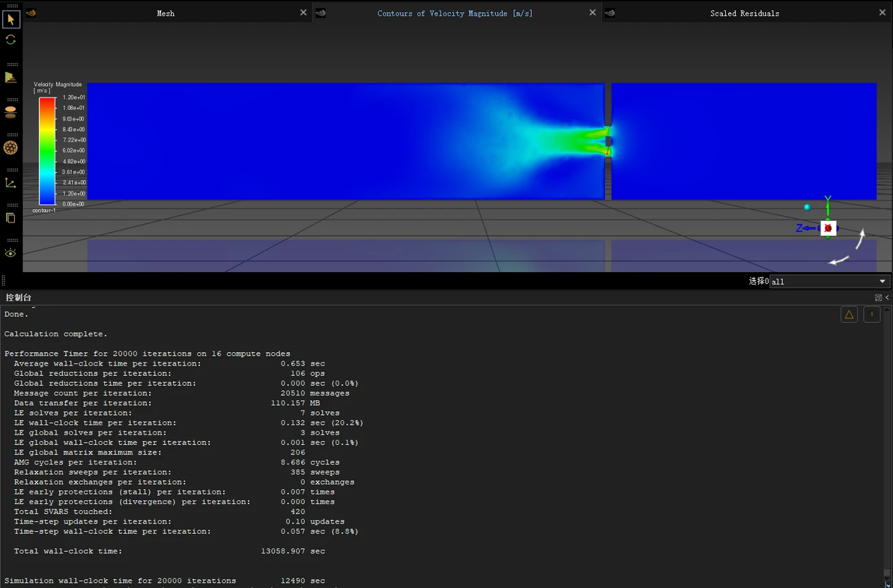Toggle the eye visibility icon in left toolbar

10,253
